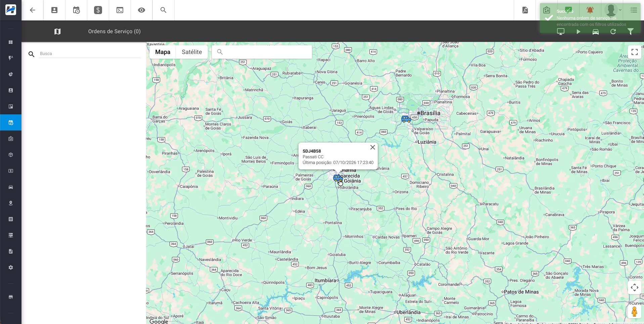Screen dimensions: 644x324
Task: Close the SDJ4B58 vehicle info popup
Action: (x=372, y=147)
